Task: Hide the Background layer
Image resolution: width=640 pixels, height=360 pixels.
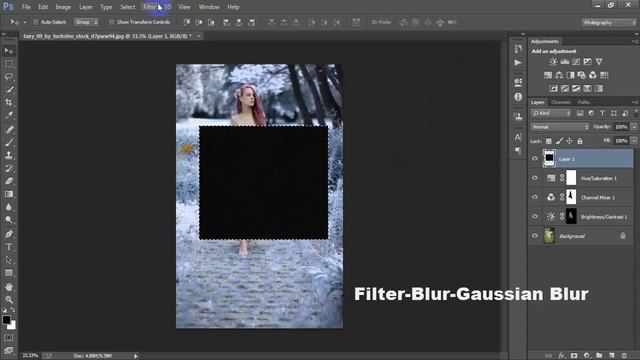Action: click(x=535, y=236)
